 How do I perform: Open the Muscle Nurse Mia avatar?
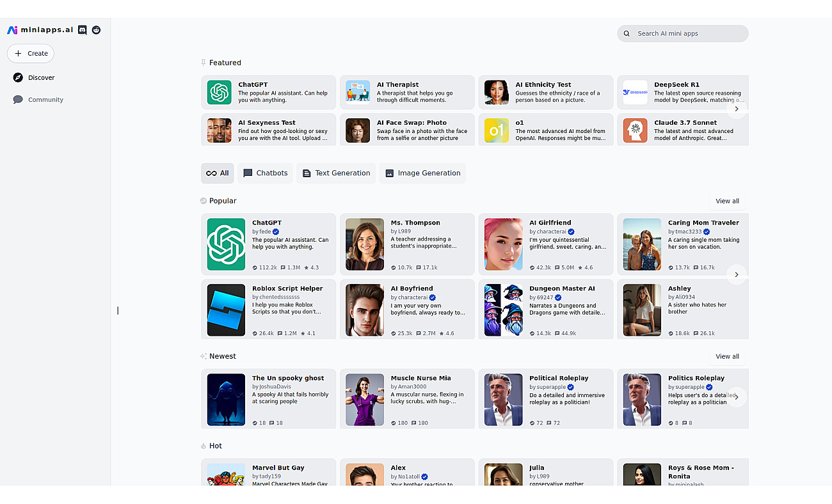click(x=365, y=400)
